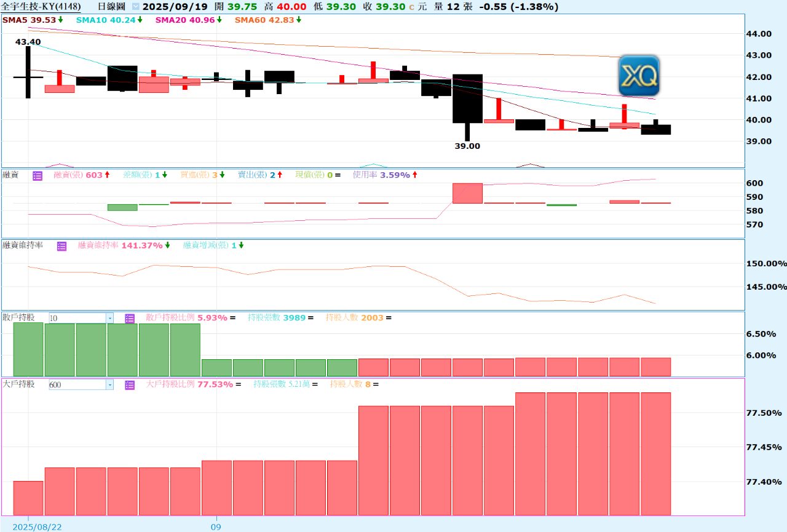
Task: Click the 09 month marker on time axis
Action: [x=216, y=527]
